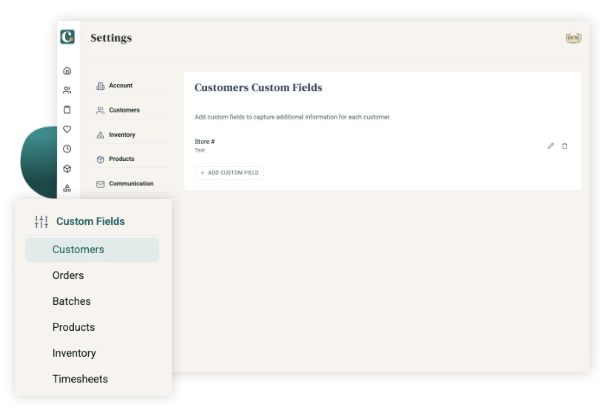Choose Batches under Custom Fields
This screenshot has width=600, height=413.
point(71,301)
